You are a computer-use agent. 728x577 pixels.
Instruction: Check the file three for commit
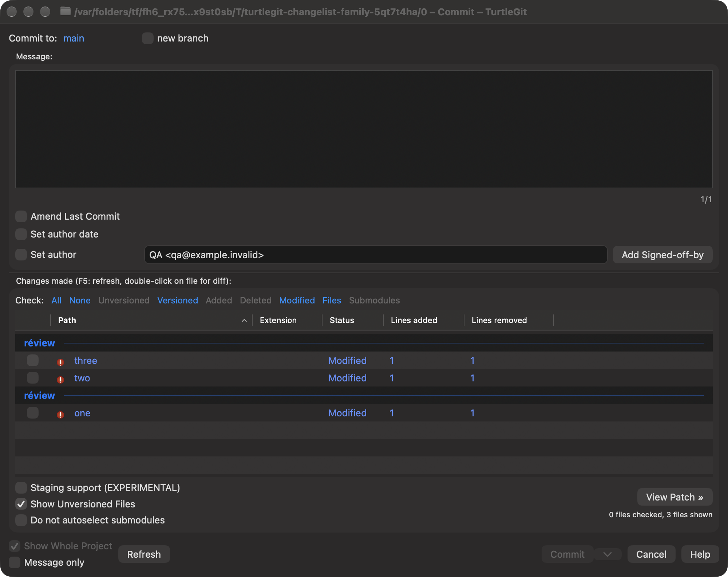(33, 360)
